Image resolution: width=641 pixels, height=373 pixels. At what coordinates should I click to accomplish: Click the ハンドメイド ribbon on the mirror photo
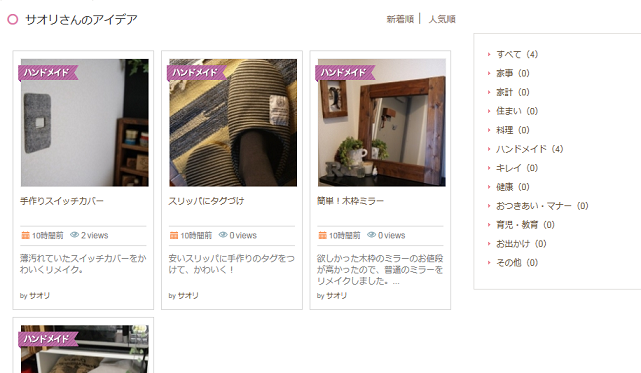coord(345,73)
